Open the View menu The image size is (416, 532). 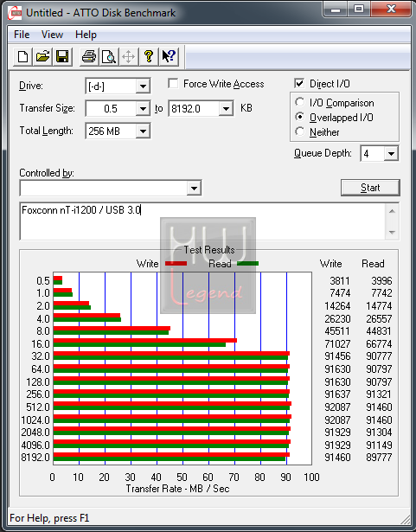click(52, 35)
